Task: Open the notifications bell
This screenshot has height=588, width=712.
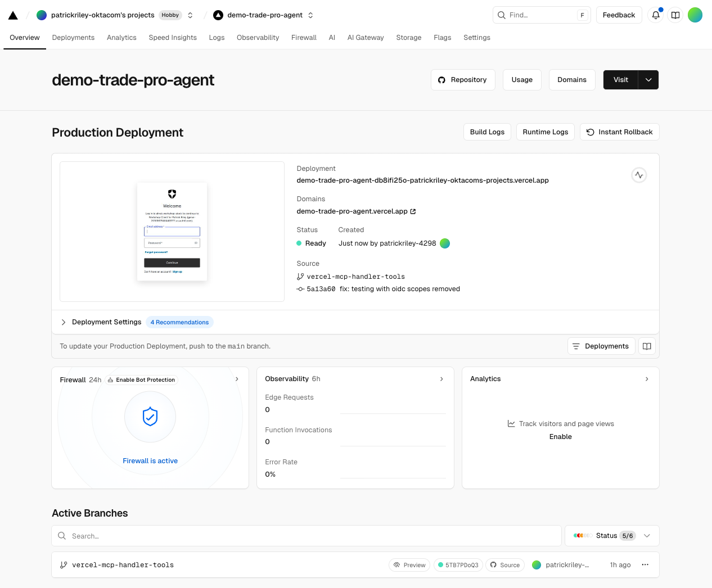Action: click(x=656, y=15)
